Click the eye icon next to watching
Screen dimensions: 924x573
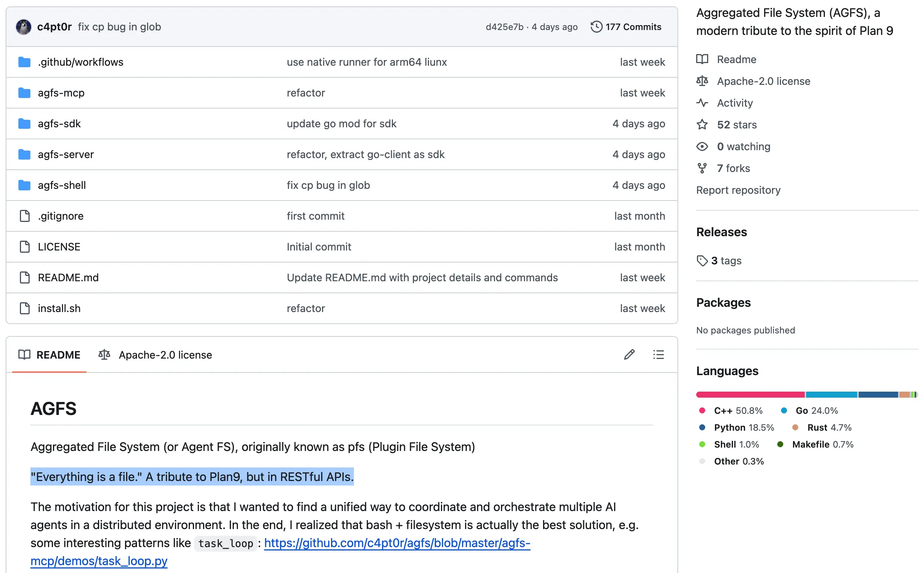pos(702,147)
